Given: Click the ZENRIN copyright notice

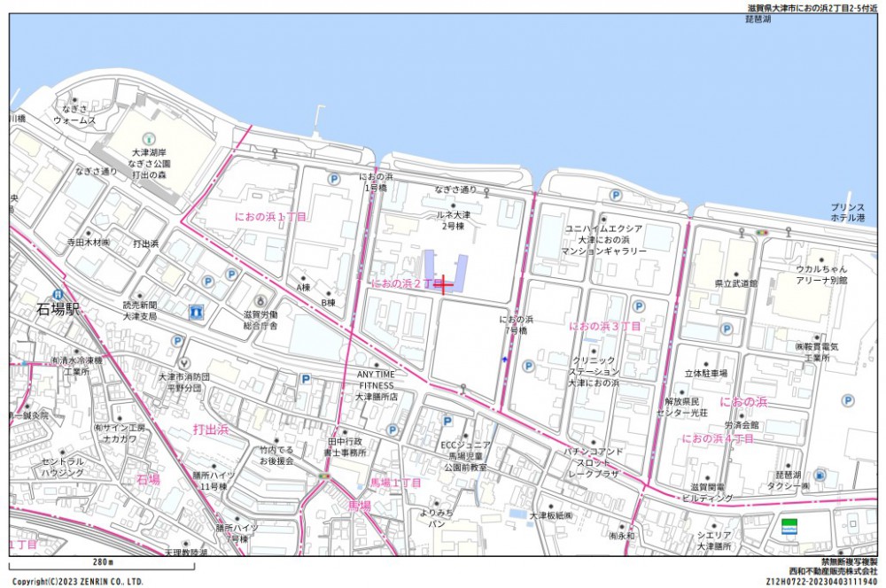Looking at the screenshot, I should pyautogui.click(x=77, y=582).
